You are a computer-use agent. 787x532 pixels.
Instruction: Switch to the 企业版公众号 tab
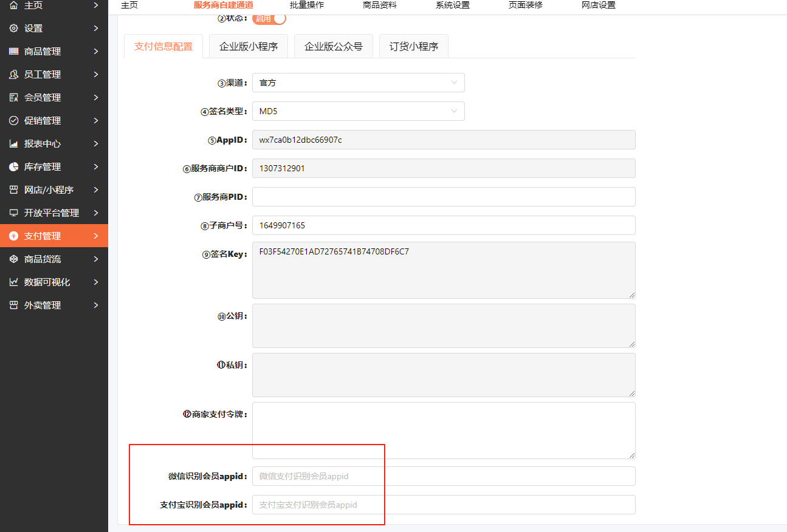coord(334,46)
